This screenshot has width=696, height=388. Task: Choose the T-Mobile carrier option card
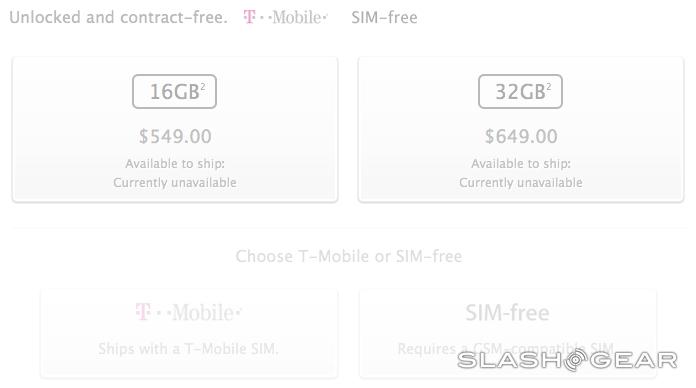click(189, 333)
